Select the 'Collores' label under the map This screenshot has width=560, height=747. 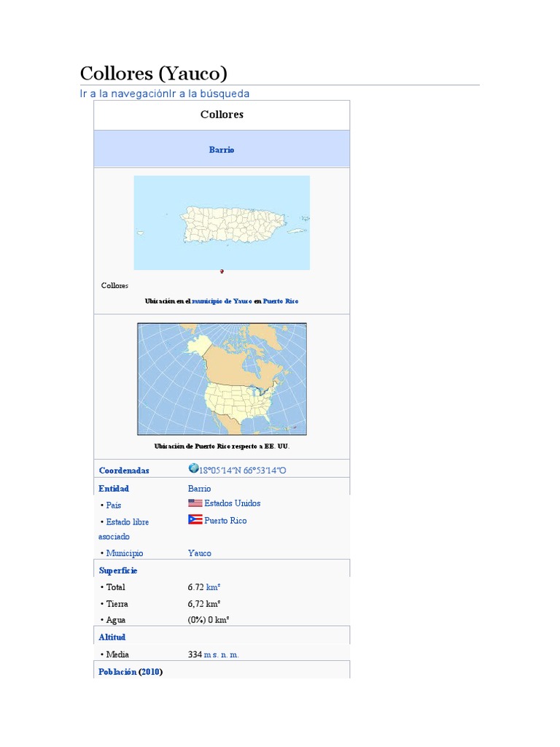(114, 285)
